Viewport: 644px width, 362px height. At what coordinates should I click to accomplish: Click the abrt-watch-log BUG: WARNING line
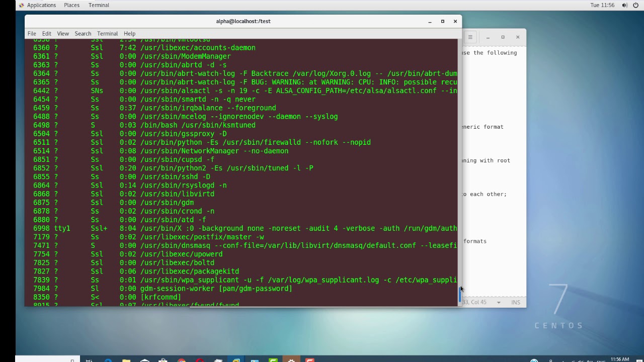pyautogui.click(x=245, y=82)
